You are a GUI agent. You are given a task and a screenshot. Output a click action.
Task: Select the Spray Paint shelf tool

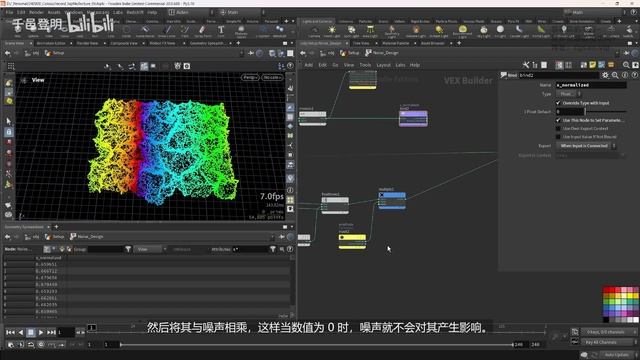[202, 31]
